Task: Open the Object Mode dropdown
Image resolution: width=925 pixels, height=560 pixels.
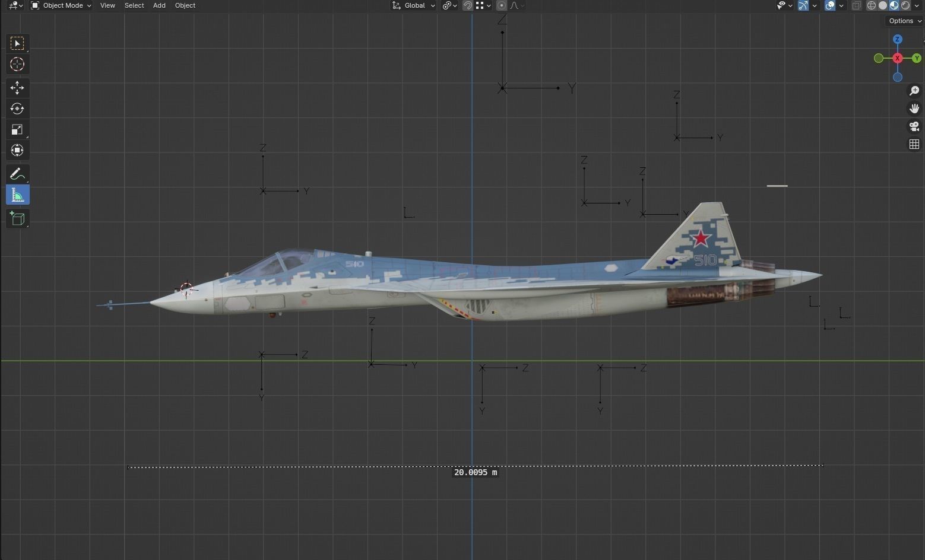Action: (x=61, y=5)
